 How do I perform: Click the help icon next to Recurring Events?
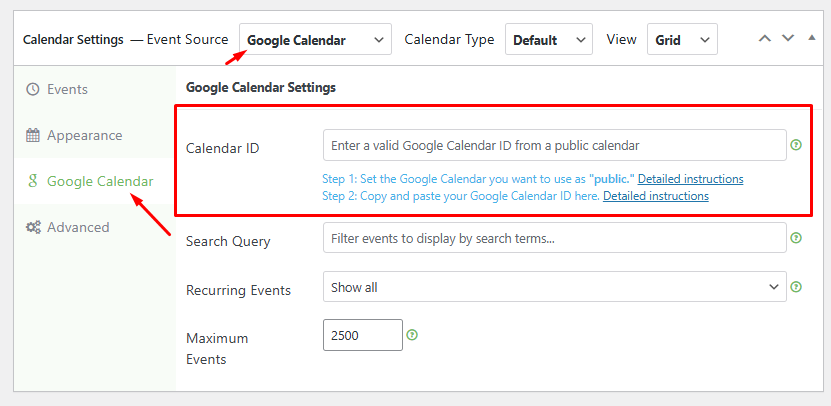pyautogui.click(x=795, y=287)
